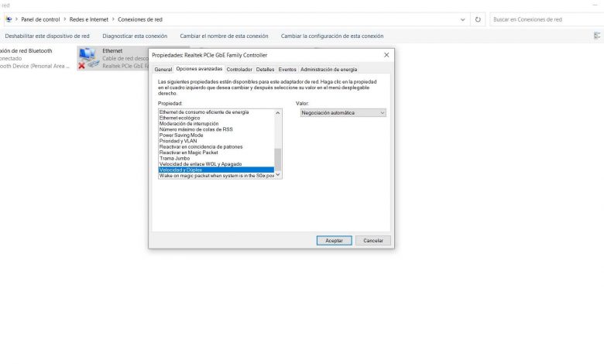Click 'Panel de control' in the breadcrumb
The width and height of the screenshot is (604, 364).
40,19
